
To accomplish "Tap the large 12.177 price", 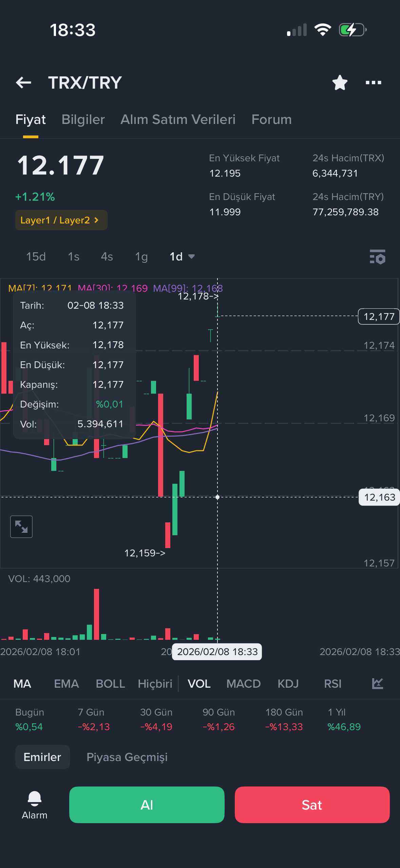I will (x=61, y=165).
